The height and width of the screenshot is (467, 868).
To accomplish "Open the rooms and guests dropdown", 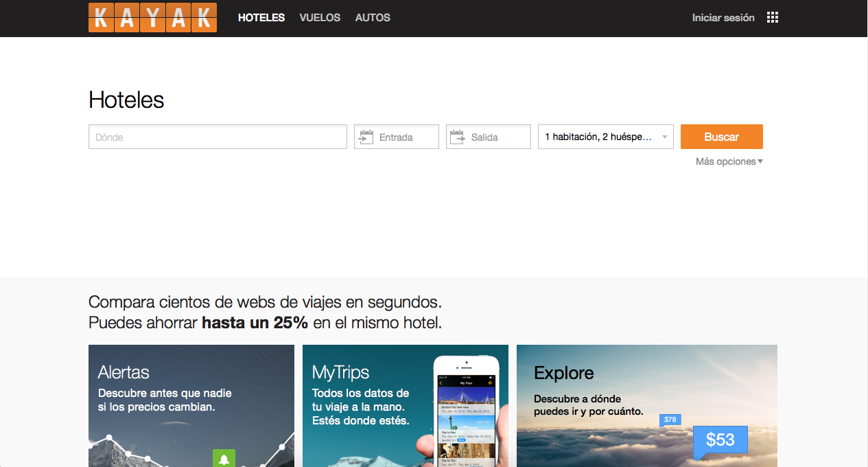I will click(x=605, y=137).
